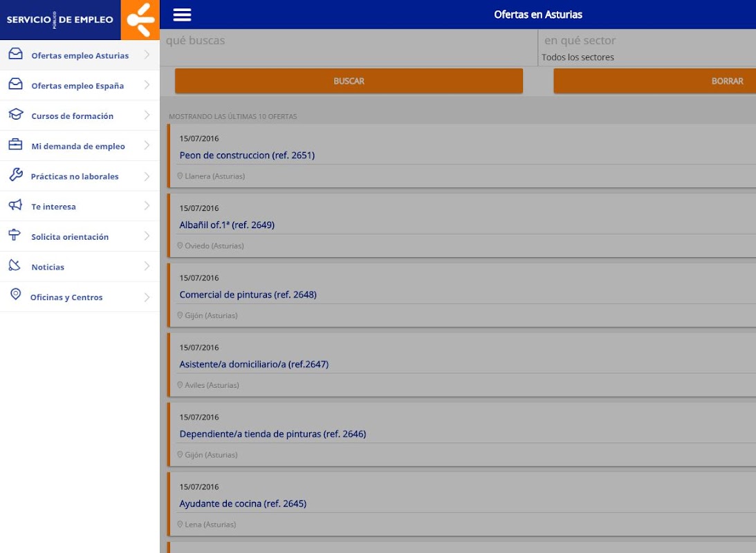Click the megaphone icon for Te interesa

pos(15,205)
